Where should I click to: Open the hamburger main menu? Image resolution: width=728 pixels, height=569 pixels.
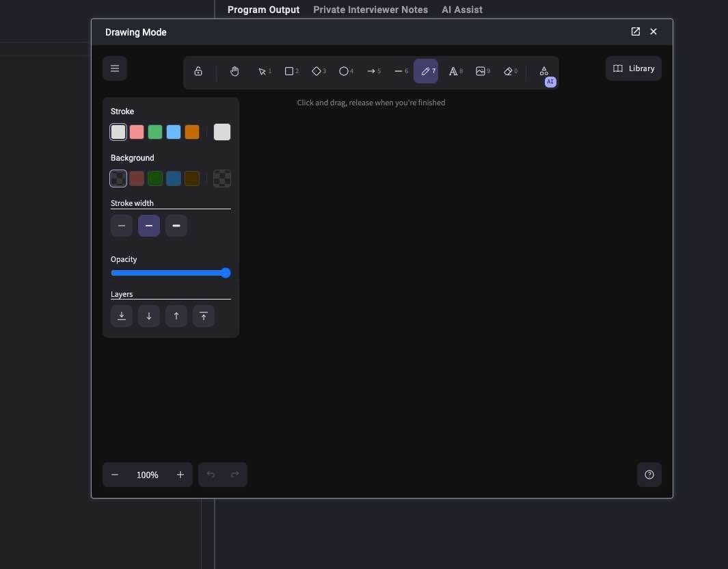[x=114, y=68]
